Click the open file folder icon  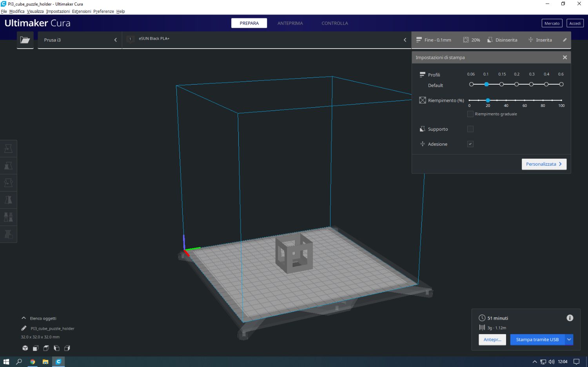(x=25, y=40)
